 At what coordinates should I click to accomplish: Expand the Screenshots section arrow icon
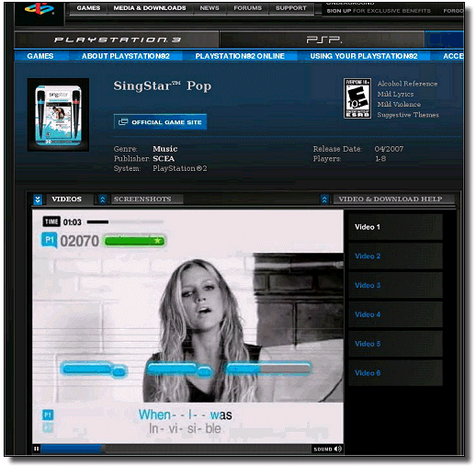coord(103,199)
